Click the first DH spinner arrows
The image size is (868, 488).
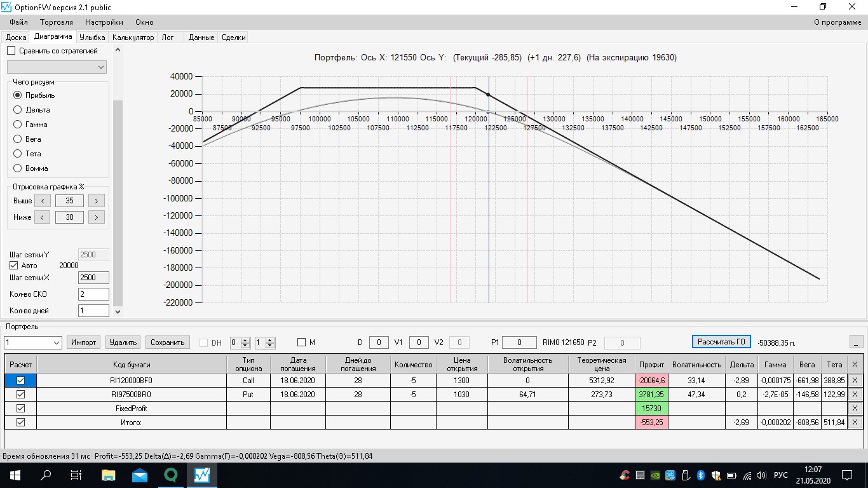point(246,342)
